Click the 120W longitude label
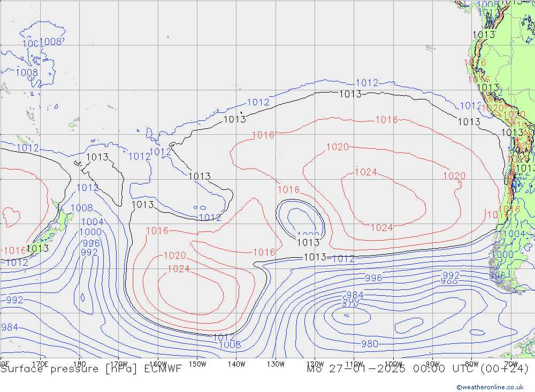 point(315,364)
